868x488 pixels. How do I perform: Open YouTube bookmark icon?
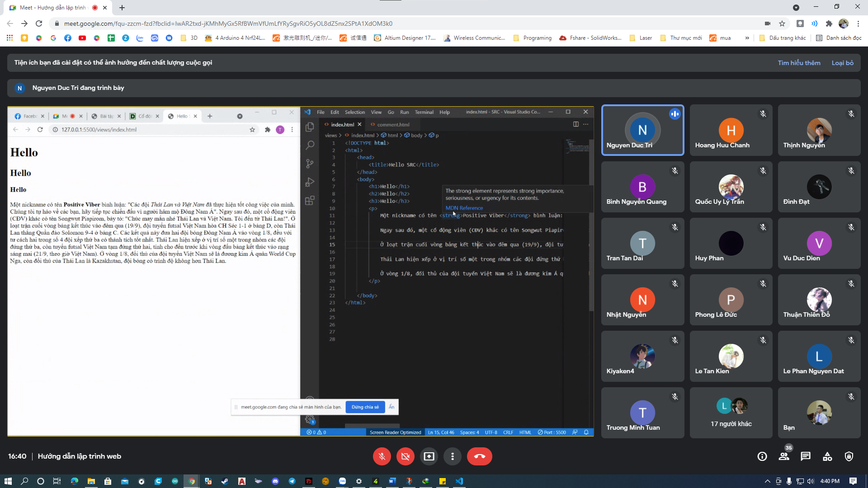coord(82,38)
